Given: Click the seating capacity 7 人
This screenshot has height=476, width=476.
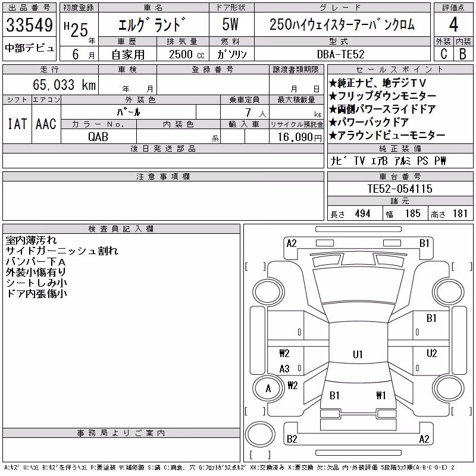Looking at the screenshot, I should pos(256,112).
